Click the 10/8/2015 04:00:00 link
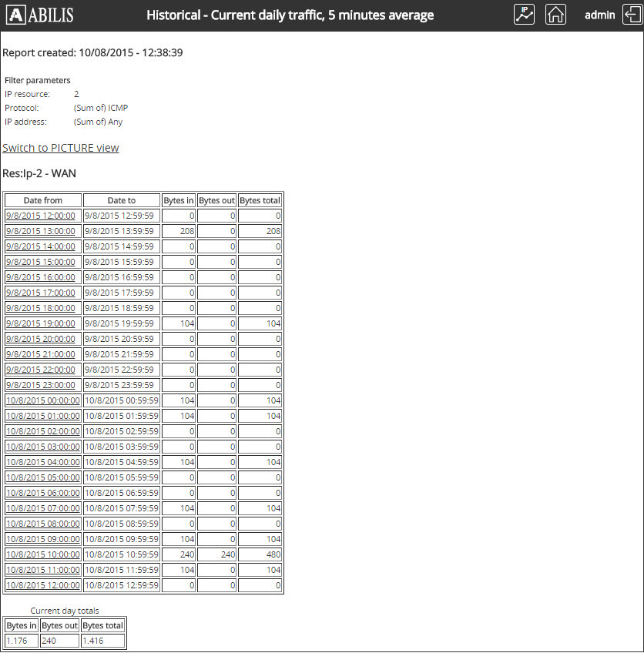This screenshot has width=644, height=653. (x=42, y=462)
